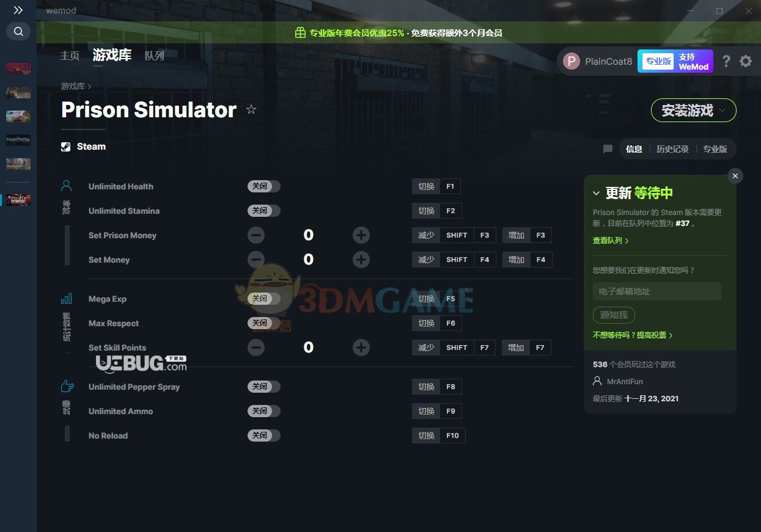Toggle Unlimited Ammo switch

264,411
